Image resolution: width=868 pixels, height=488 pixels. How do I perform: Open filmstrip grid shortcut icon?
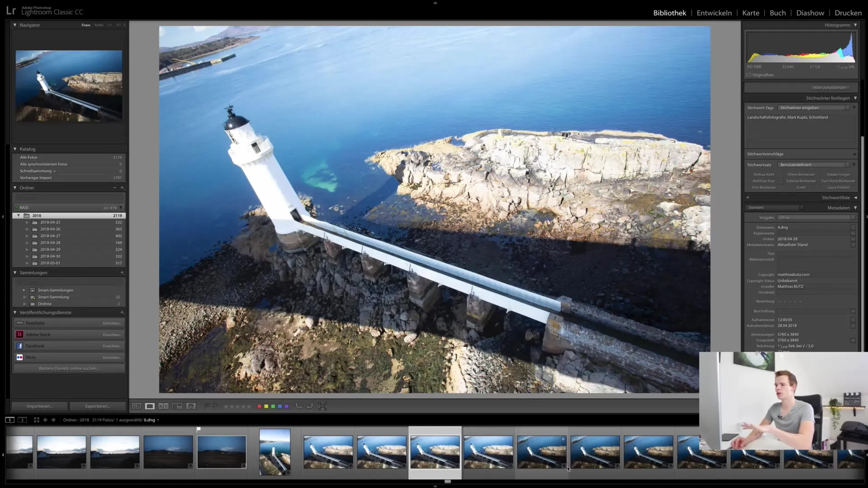37,420
